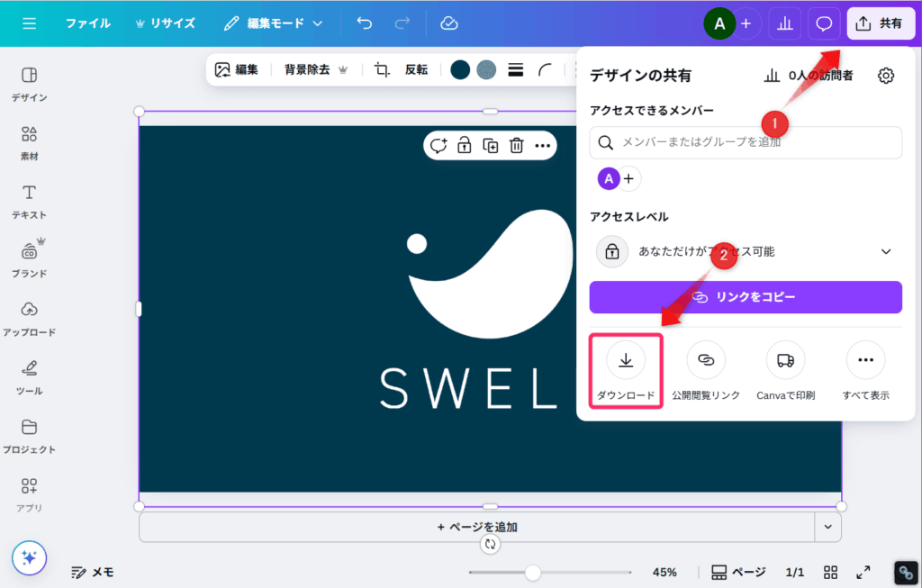
Task: Open analytics chart icon in header
Action: (785, 24)
